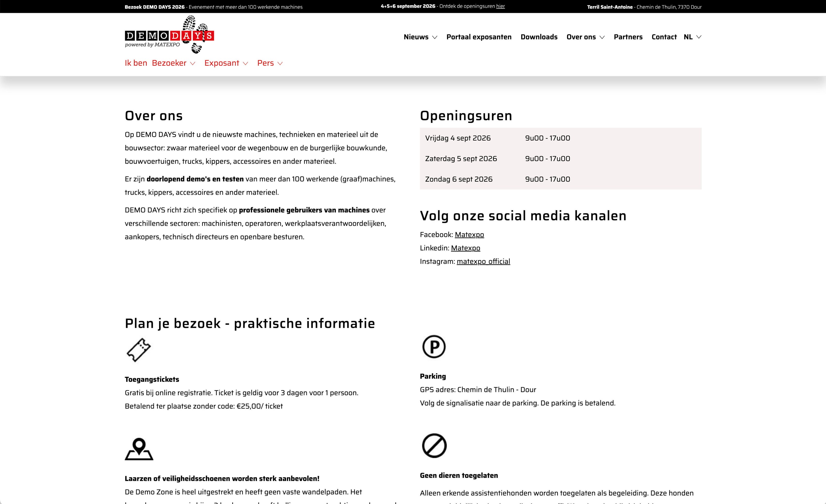The image size is (826, 504).
Task: Expand the Pers dropdown
Action: pyautogui.click(x=270, y=63)
